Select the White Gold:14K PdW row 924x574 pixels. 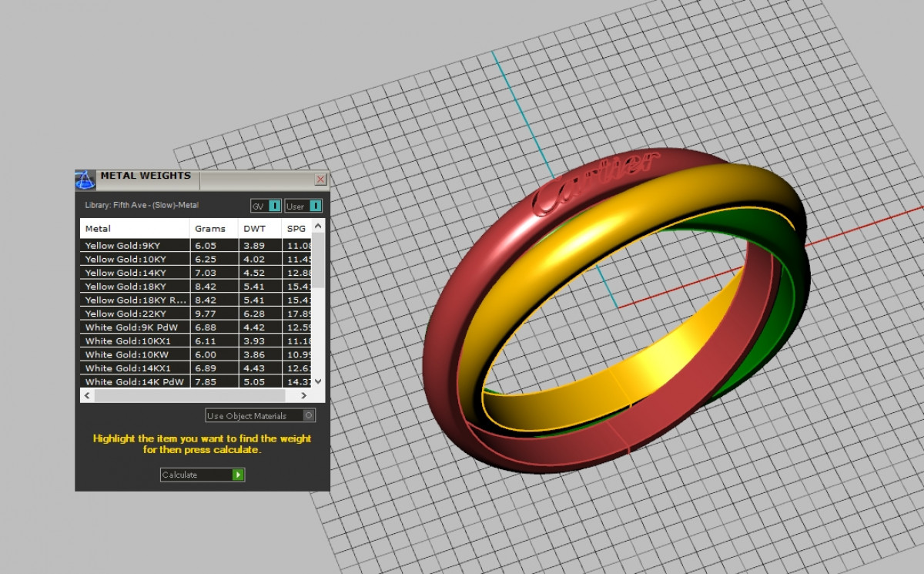pos(135,382)
